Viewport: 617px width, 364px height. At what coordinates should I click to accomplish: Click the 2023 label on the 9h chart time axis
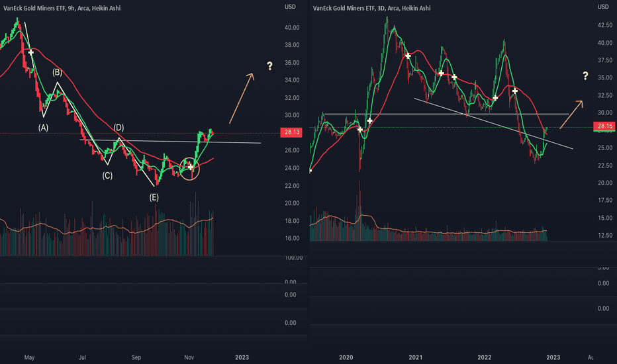[242, 357]
